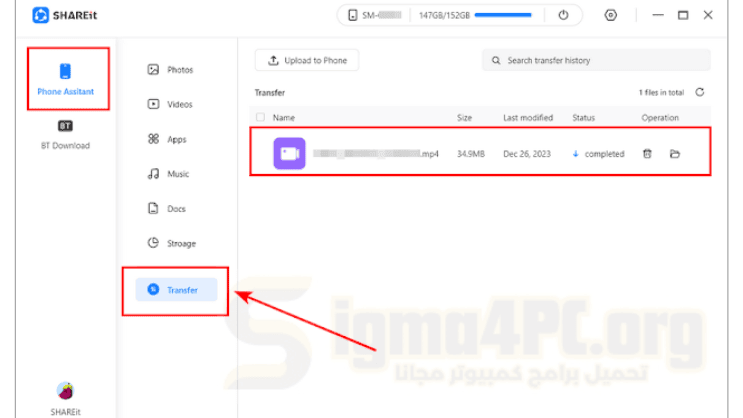Click the 34.9MB size value
This screenshot has height=418, width=743.
(471, 154)
